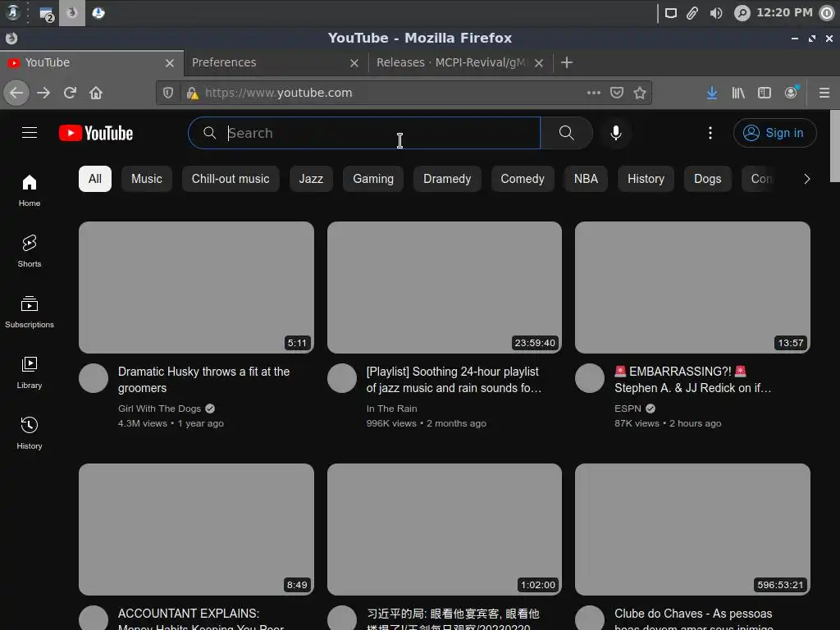Open Soothing 24-hour jazz playlist title
This screenshot has height=630, width=840.
coord(454,380)
